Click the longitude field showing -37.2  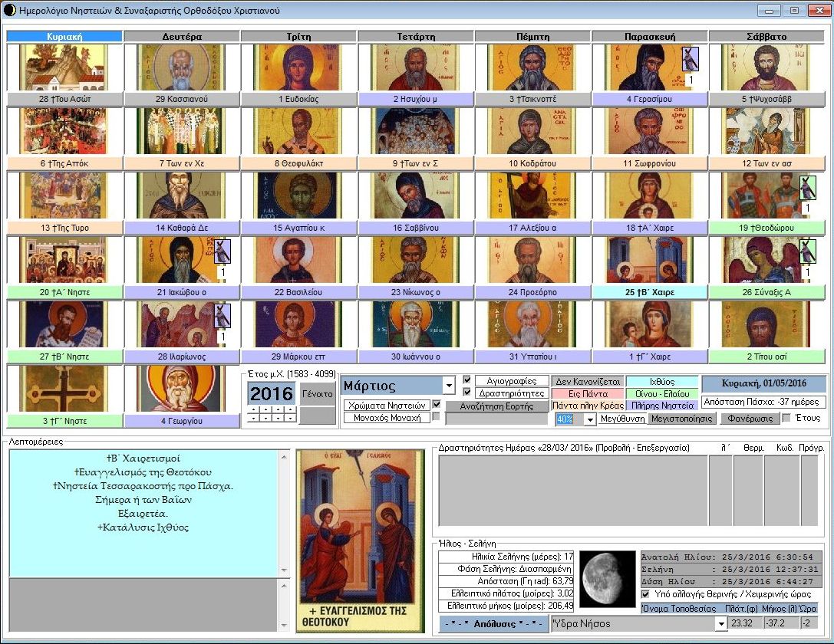782,623
